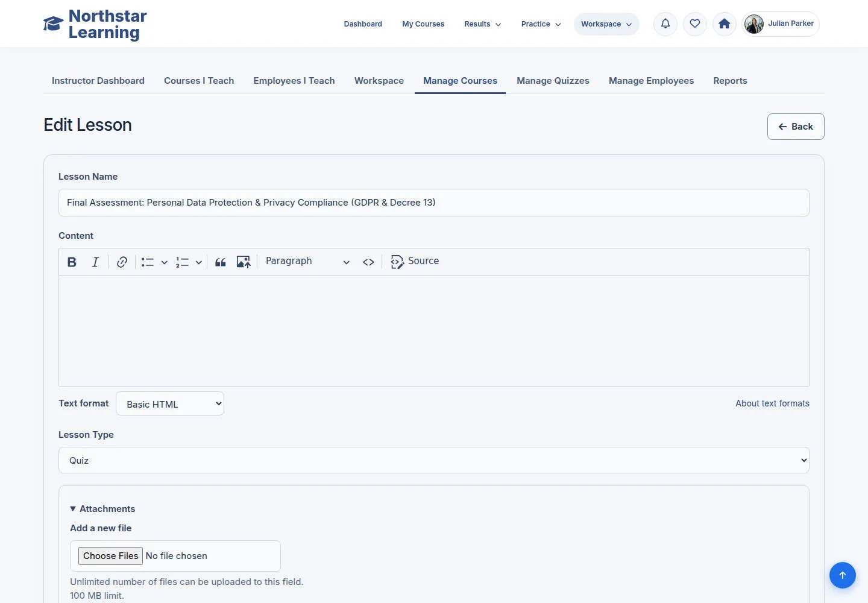The image size is (868, 603).
Task: Switch to Employees I Teach tab
Action: pos(294,81)
